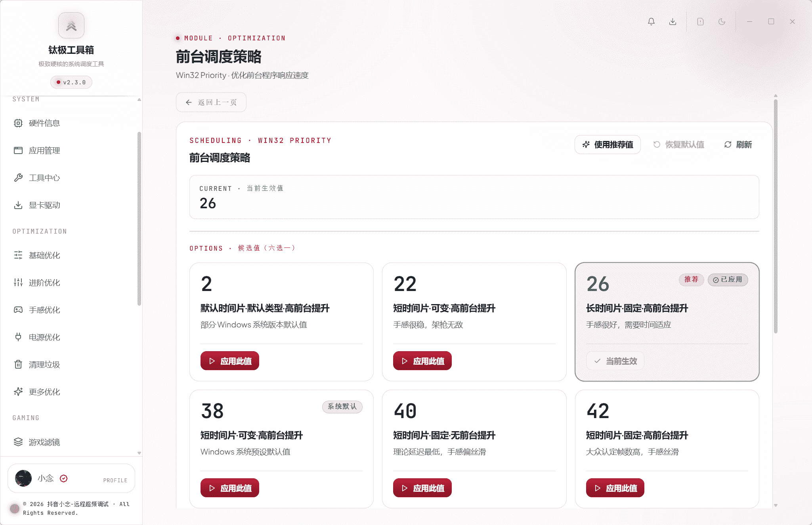Click the app logo icon in the sidebar

(71, 26)
